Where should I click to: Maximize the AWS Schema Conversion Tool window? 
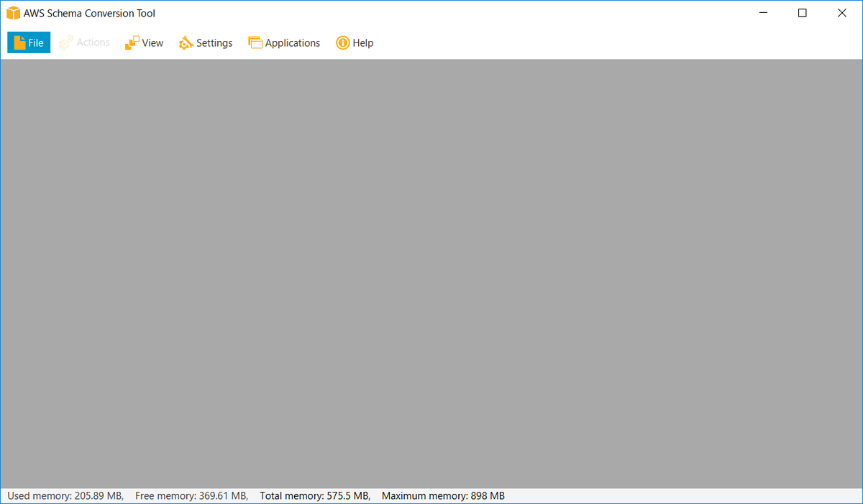[x=803, y=13]
